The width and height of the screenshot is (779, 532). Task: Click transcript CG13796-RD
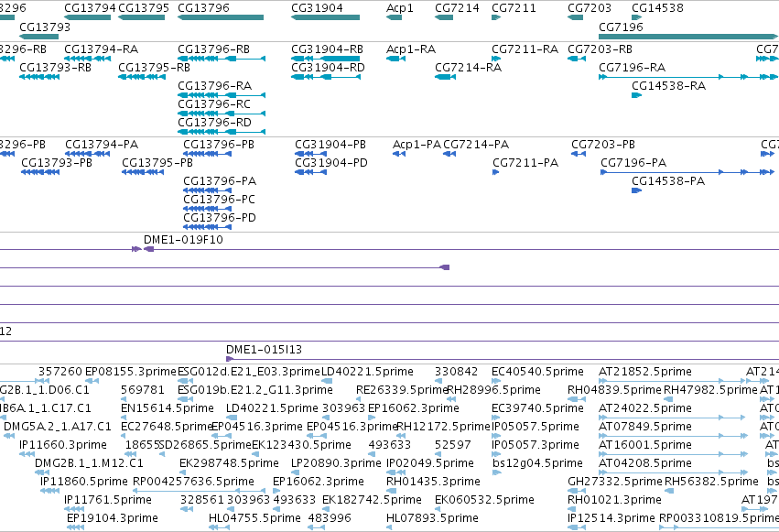[214, 123]
